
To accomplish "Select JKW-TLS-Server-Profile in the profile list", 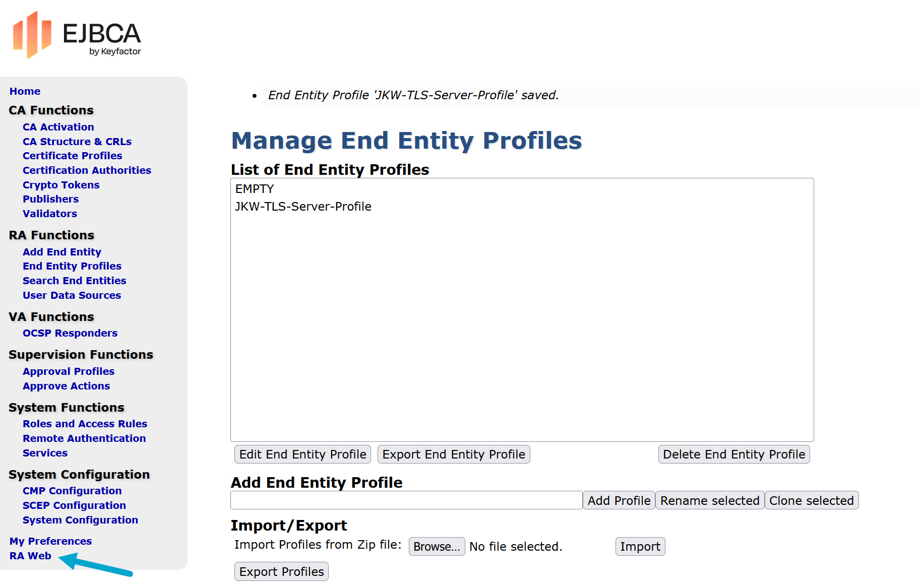I will click(x=302, y=206).
